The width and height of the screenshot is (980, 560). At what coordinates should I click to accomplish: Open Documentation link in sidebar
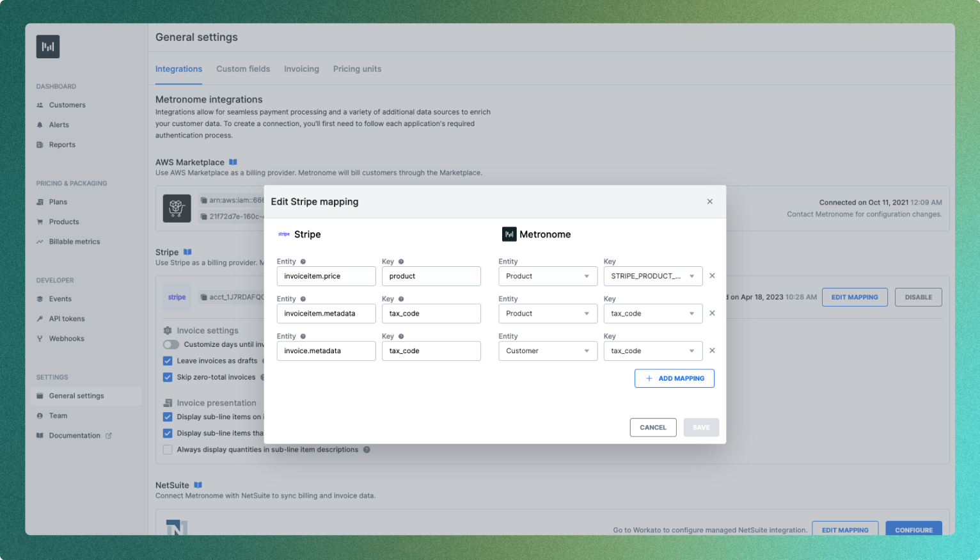pyautogui.click(x=75, y=436)
